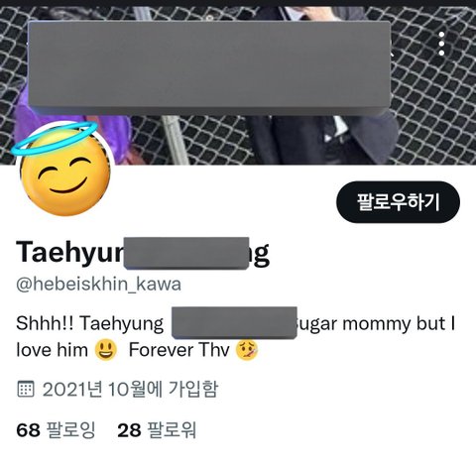Tap the Taehyung display name
Viewport: 476px width, 466px height.
coord(143,253)
